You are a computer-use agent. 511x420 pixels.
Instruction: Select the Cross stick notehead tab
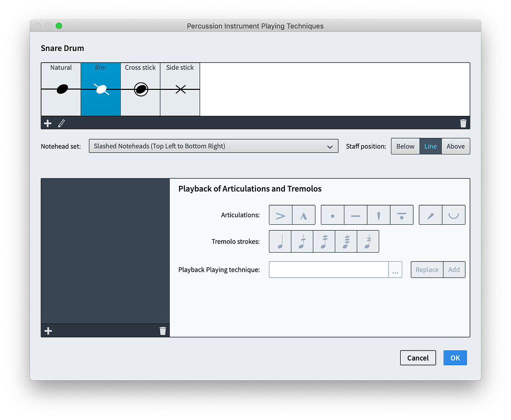(x=140, y=89)
